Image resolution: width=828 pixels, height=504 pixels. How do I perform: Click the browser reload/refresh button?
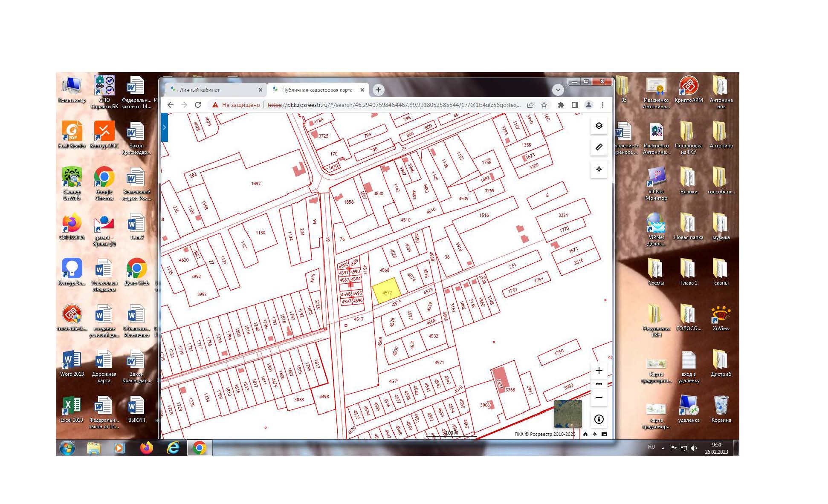199,105
